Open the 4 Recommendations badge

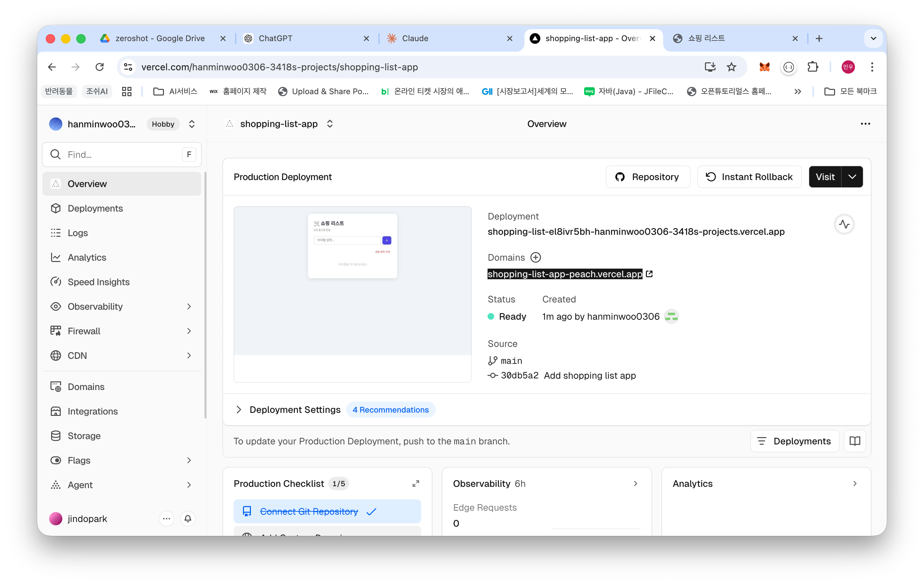[391, 410]
